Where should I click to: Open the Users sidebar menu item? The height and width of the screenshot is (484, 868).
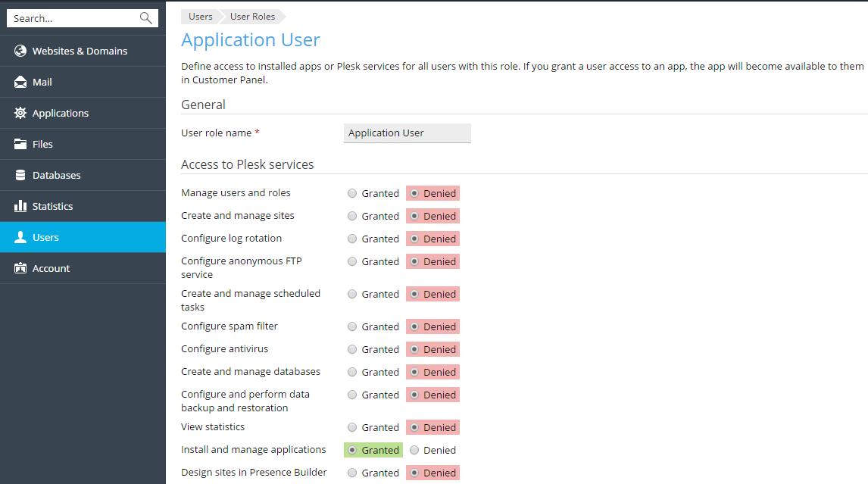45,237
